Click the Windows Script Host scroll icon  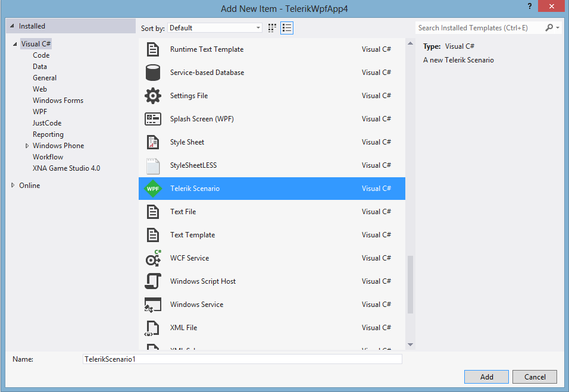tap(153, 281)
